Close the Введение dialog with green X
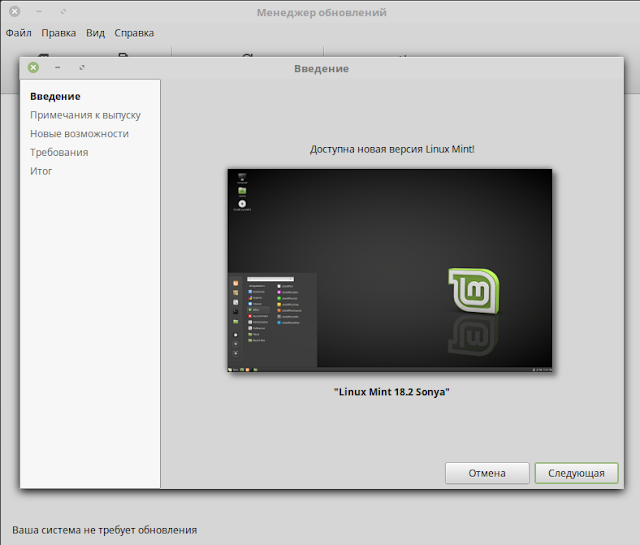Screen dimensions: 640x545 pyautogui.click(x=33, y=67)
